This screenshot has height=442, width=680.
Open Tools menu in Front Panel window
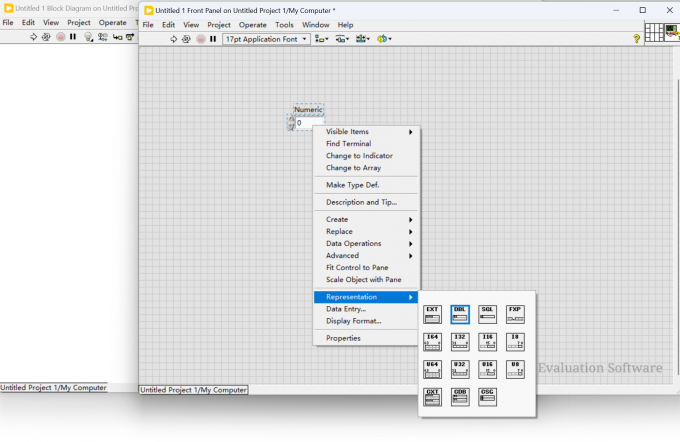284,25
